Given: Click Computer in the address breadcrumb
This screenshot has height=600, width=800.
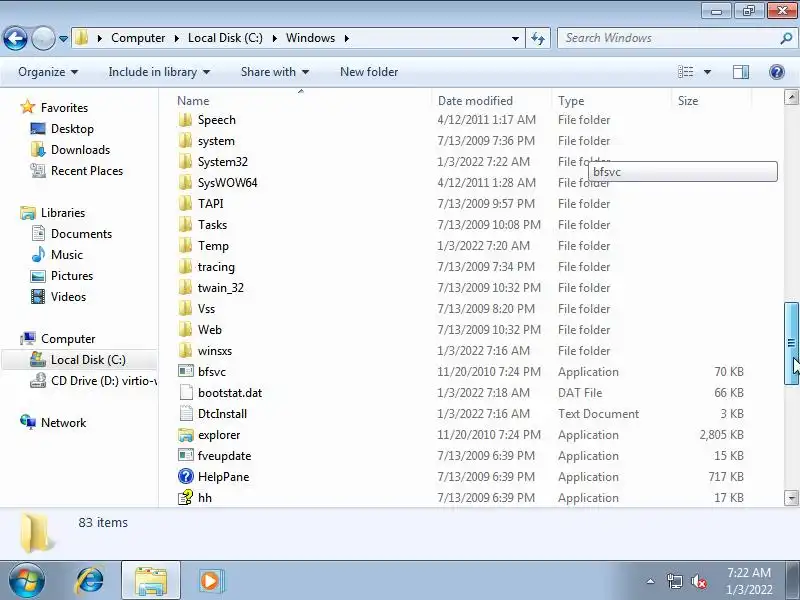Looking at the screenshot, I should (x=138, y=38).
